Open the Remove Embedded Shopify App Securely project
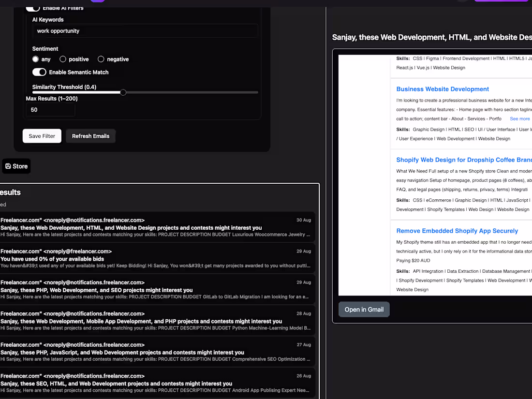 [457, 231]
